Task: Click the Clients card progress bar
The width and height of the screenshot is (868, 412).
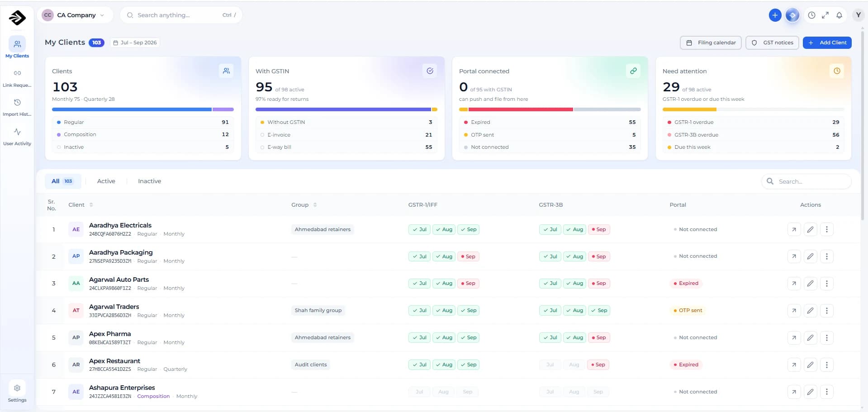Action: coord(143,109)
